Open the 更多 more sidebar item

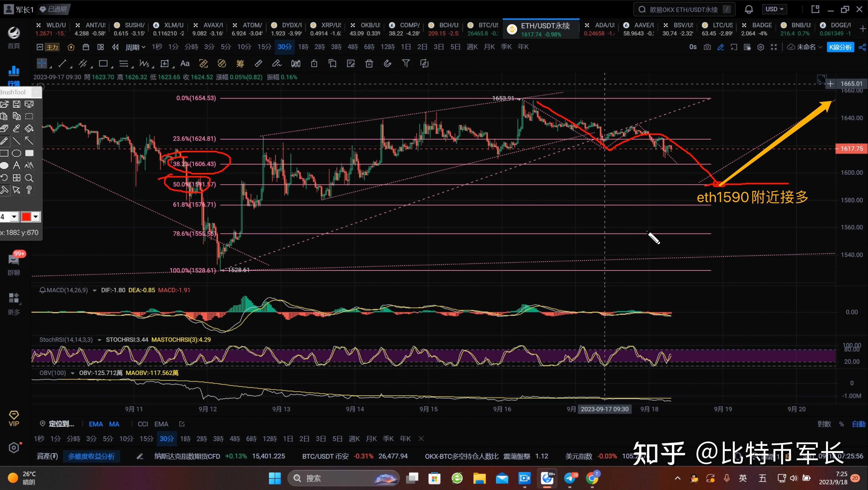(x=14, y=304)
